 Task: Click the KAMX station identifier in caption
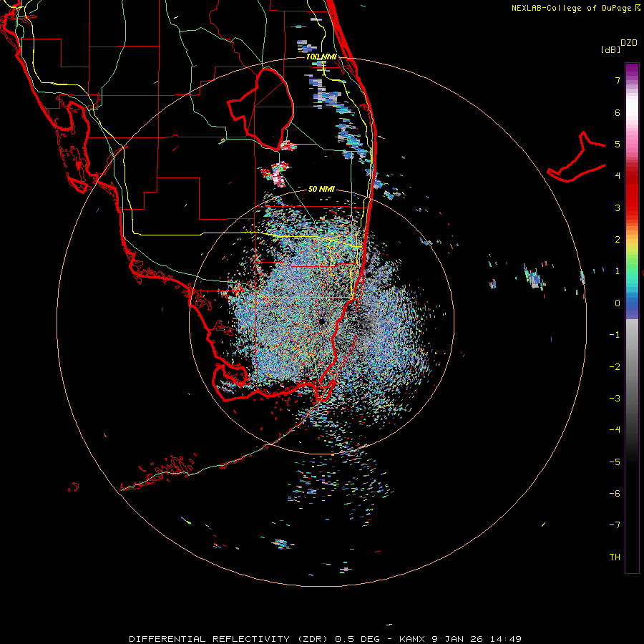(412, 639)
